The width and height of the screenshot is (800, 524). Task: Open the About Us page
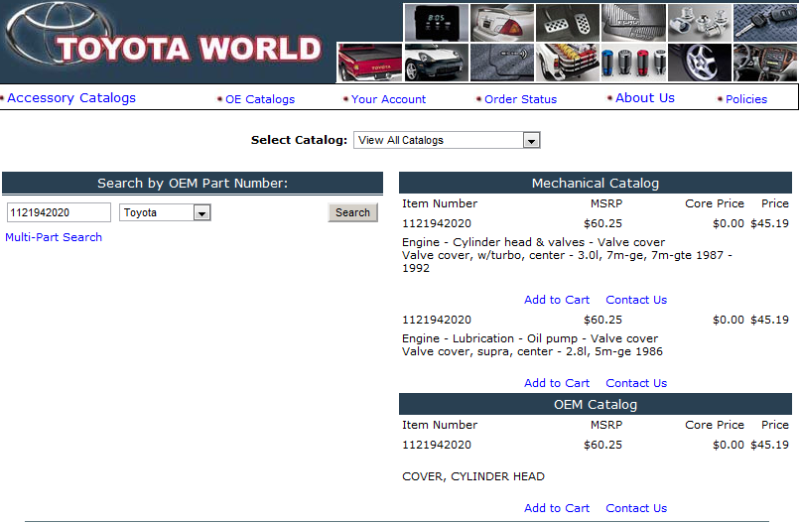click(x=645, y=98)
